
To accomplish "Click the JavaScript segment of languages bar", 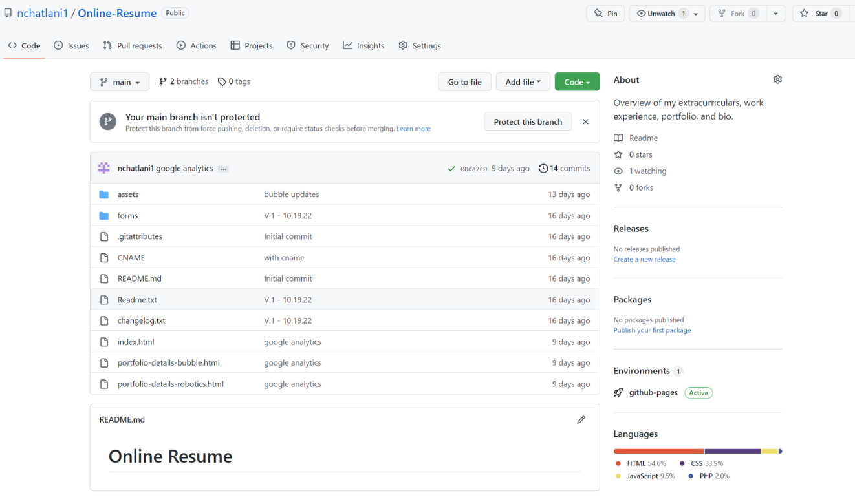I will [770, 451].
